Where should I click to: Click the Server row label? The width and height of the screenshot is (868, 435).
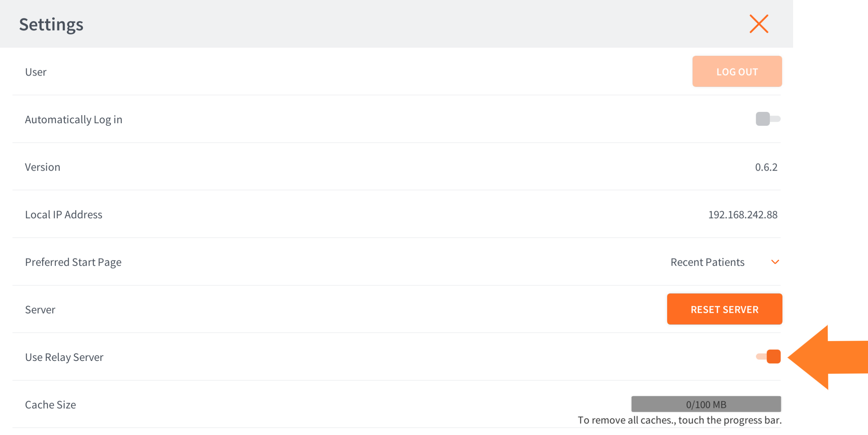pos(40,310)
